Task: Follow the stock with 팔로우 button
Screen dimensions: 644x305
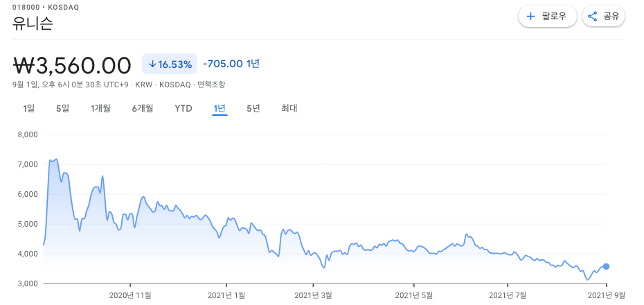Action: click(x=548, y=17)
